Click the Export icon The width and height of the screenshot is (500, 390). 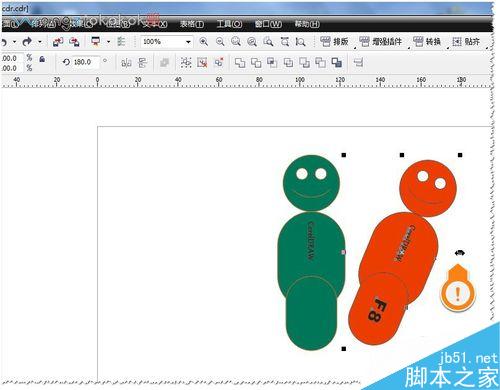click(x=74, y=42)
